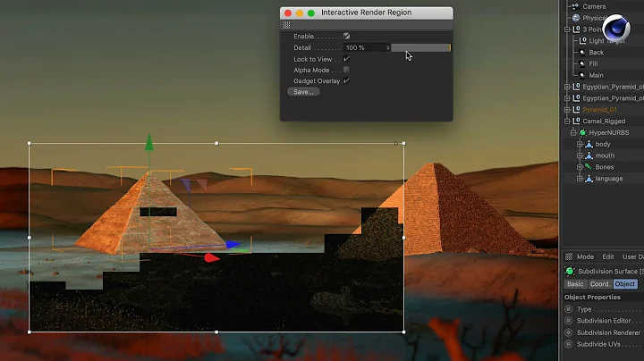This screenshot has height=361, width=644.
Task: Click the Light Target null icon
Action: pos(582,40)
